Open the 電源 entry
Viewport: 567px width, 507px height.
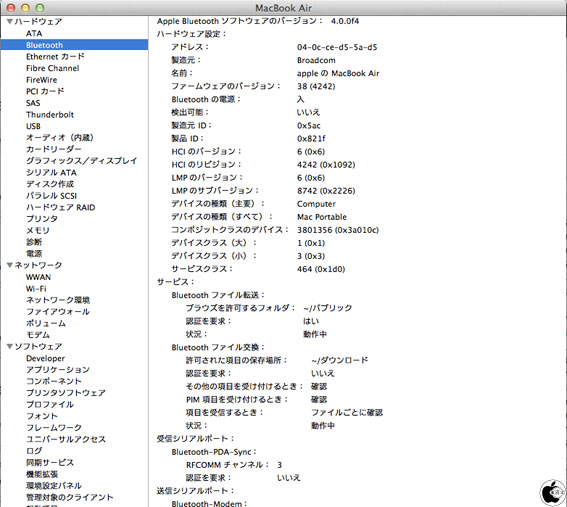pyautogui.click(x=34, y=254)
